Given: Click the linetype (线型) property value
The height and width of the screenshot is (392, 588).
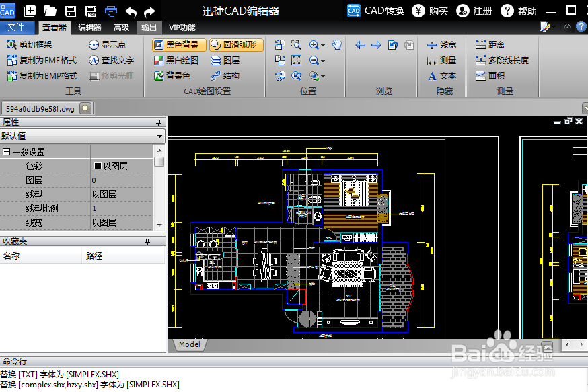Looking at the screenshot, I should click(122, 194).
